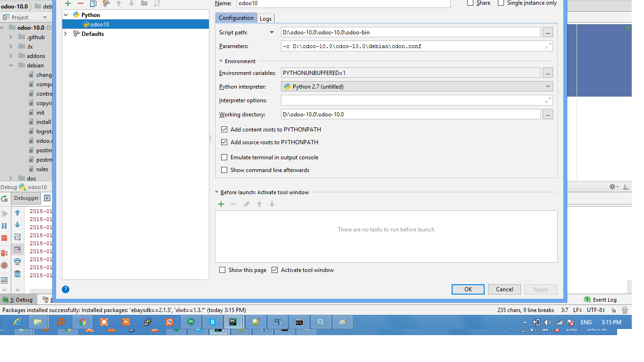Screen dimensions: 644x362
Task: Open the Python interpreter dropdown
Action: point(417,87)
